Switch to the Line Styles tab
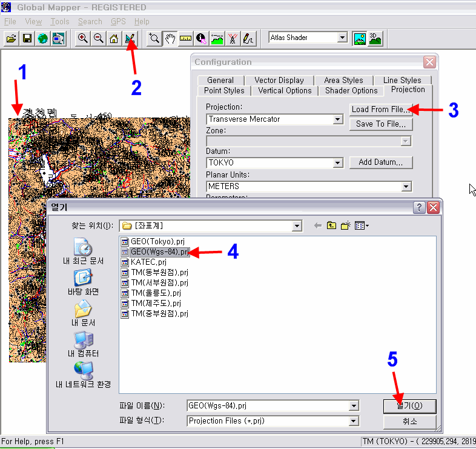This screenshot has height=449, width=476. point(402,80)
